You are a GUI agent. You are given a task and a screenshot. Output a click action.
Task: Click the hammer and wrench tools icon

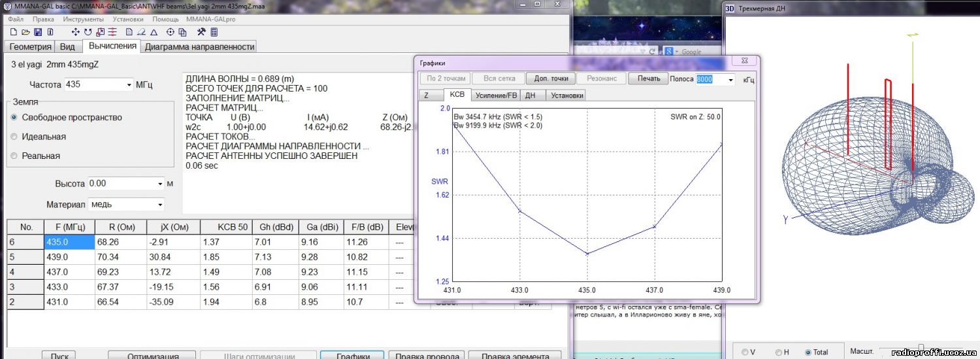click(x=201, y=32)
